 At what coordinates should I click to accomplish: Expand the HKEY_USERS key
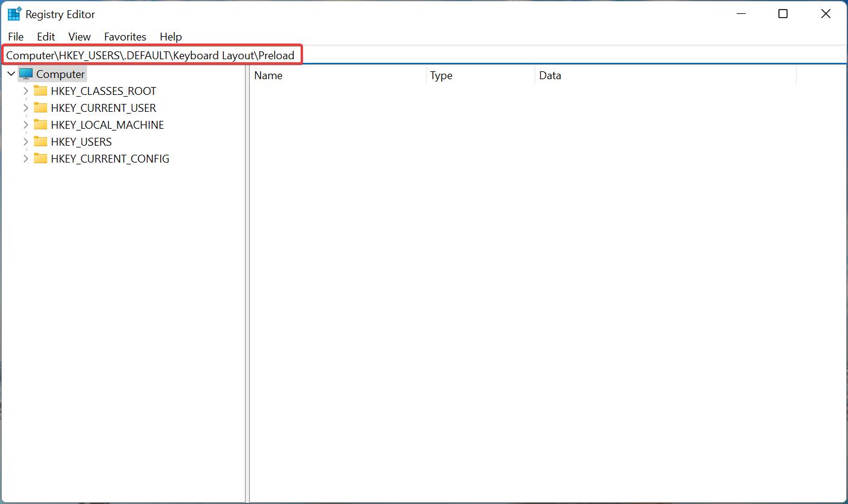pyautogui.click(x=25, y=141)
